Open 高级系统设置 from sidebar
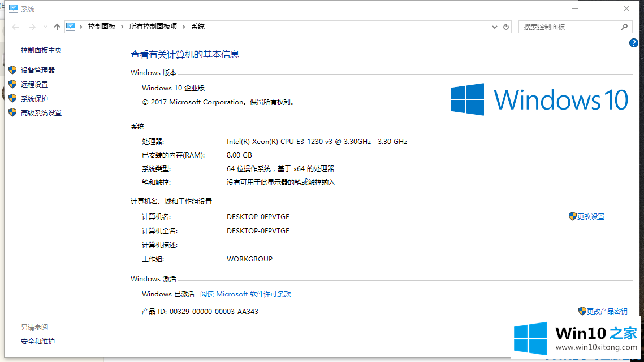Viewport: 644px width, 362px height. [x=41, y=113]
